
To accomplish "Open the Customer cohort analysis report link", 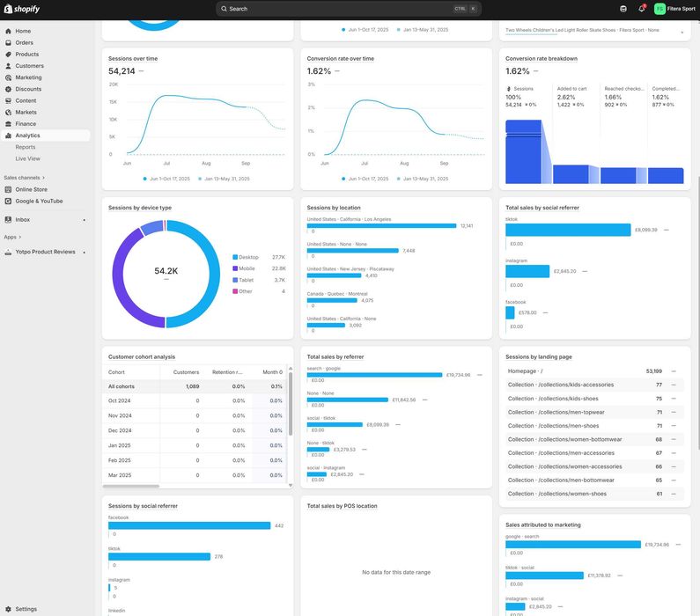I will point(142,357).
